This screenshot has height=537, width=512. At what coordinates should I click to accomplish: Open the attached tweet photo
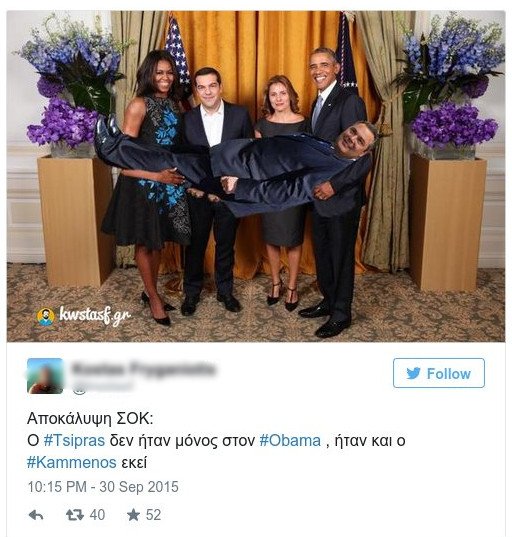[256, 176]
